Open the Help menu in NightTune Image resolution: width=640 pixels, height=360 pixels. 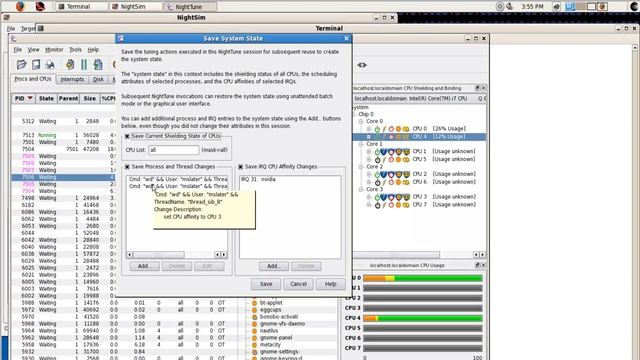pyautogui.click(x=93, y=50)
